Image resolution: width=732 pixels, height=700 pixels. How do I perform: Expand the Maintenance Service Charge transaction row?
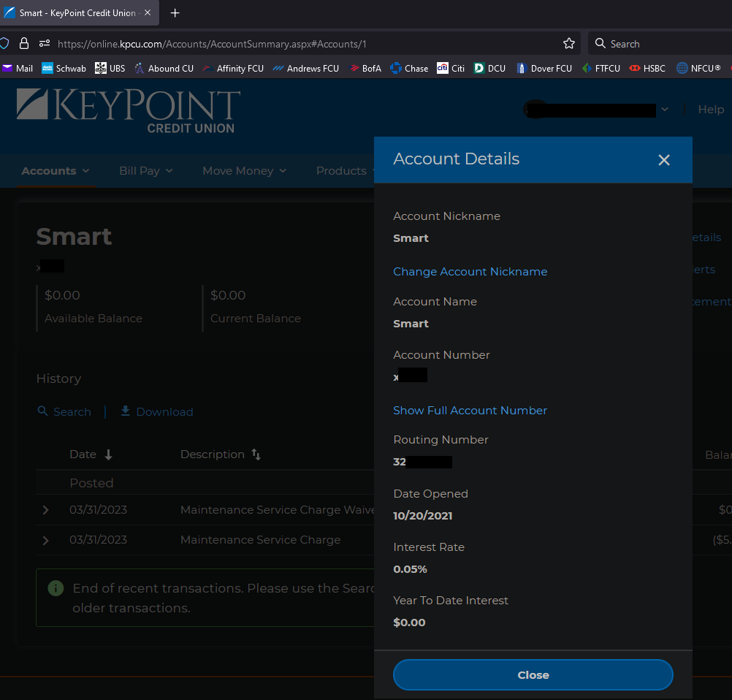(45, 539)
